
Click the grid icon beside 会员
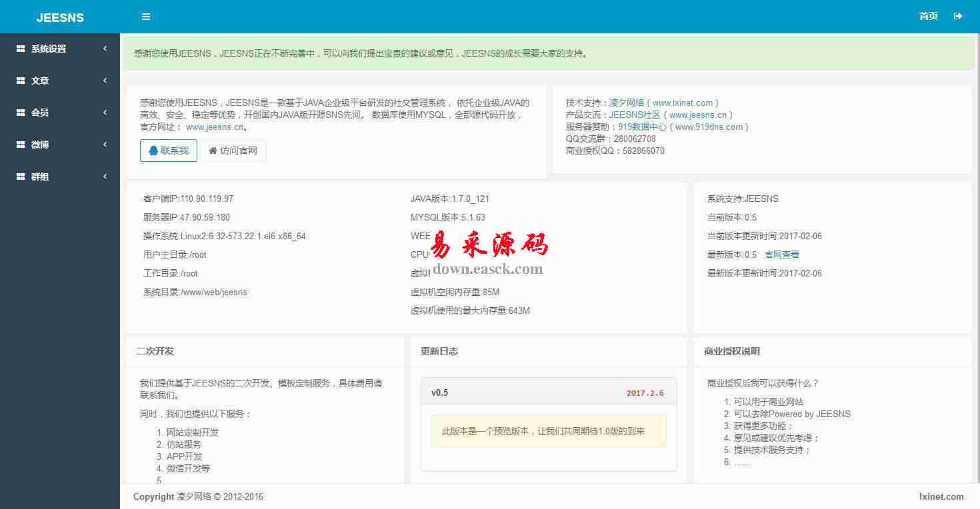point(21,113)
